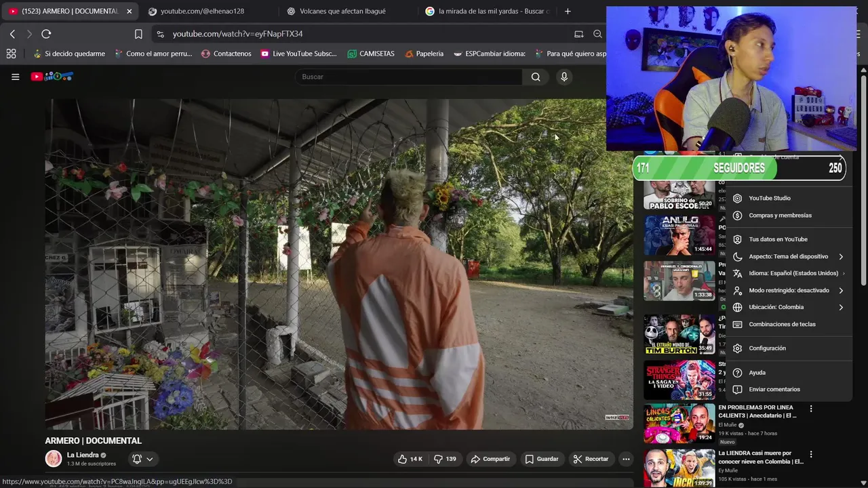Click the El Muñe channel name
Viewport: 868px width, 488px height.
(728, 425)
